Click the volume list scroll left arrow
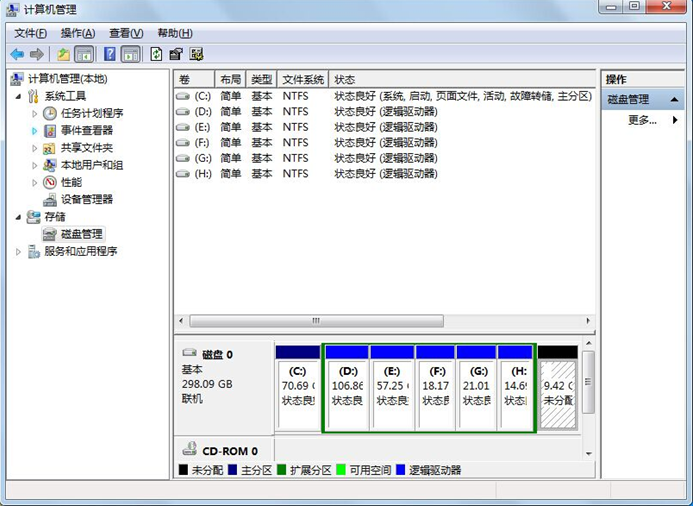 181,321
